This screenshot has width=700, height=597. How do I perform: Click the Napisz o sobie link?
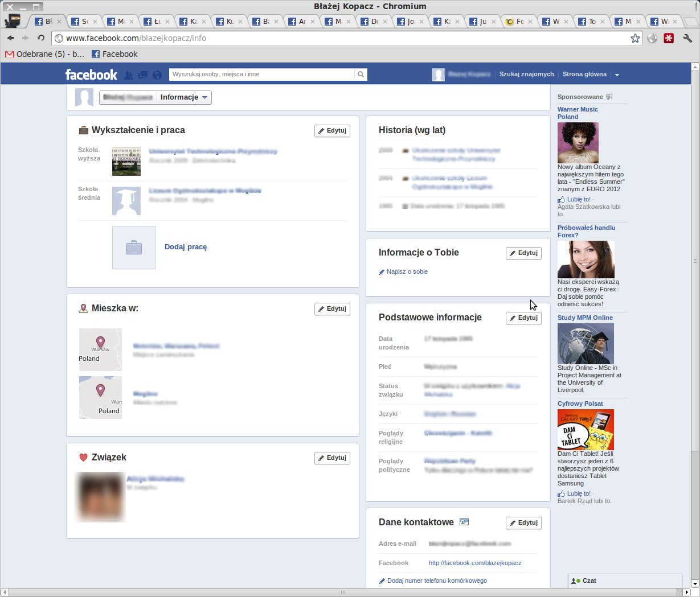tap(407, 272)
